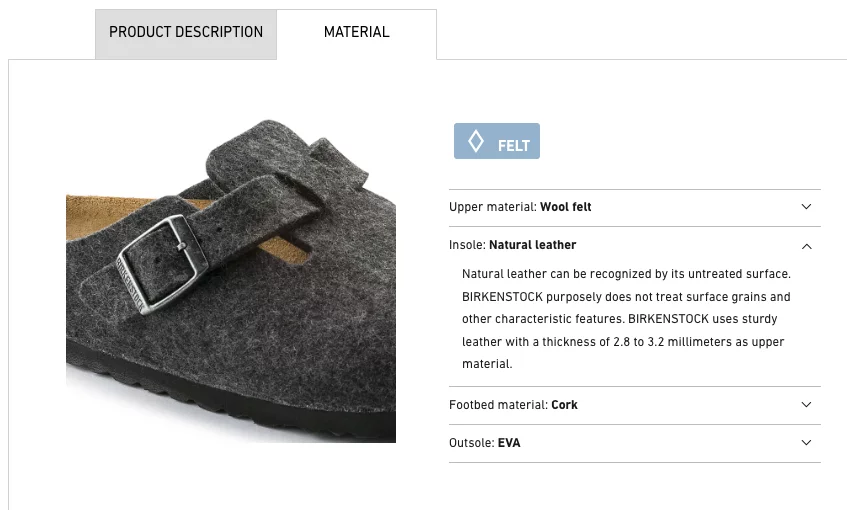Click the felt clog product image
Image resolution: width=847 pixels, height=510 pixels.
231,281
